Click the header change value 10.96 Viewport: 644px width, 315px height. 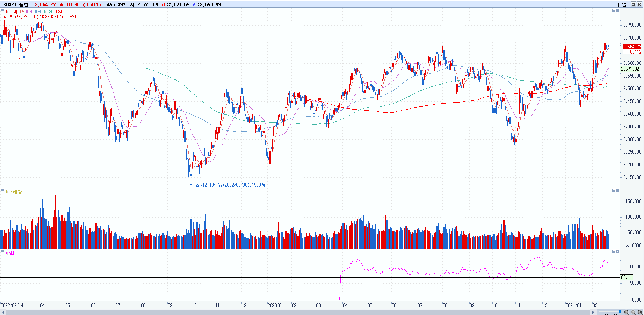(73, 4)
